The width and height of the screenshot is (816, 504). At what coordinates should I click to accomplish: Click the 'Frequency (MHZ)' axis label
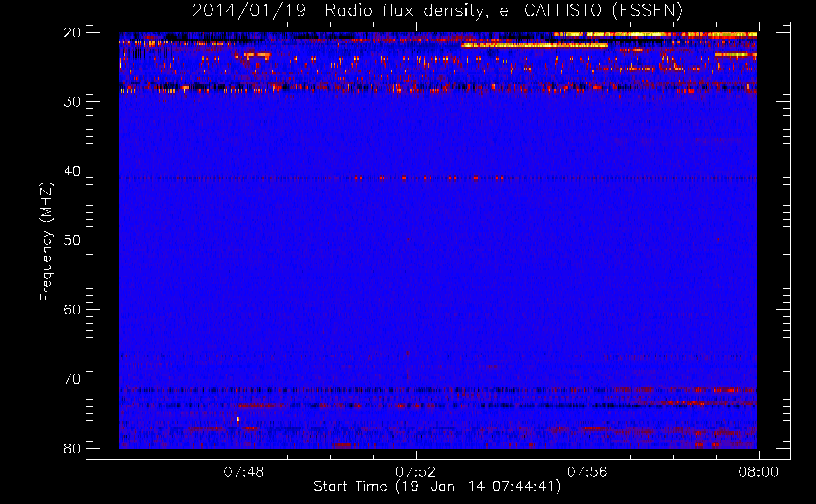click(x=46, y=241)
